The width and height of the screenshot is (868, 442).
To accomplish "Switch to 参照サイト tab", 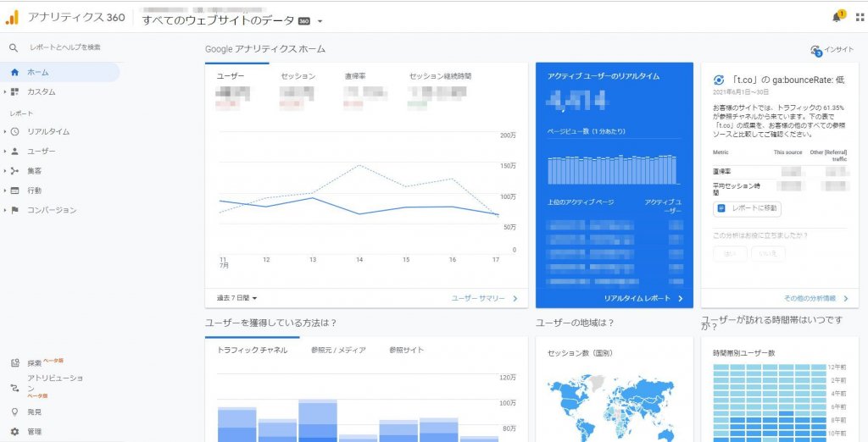I will pos(406,351).
